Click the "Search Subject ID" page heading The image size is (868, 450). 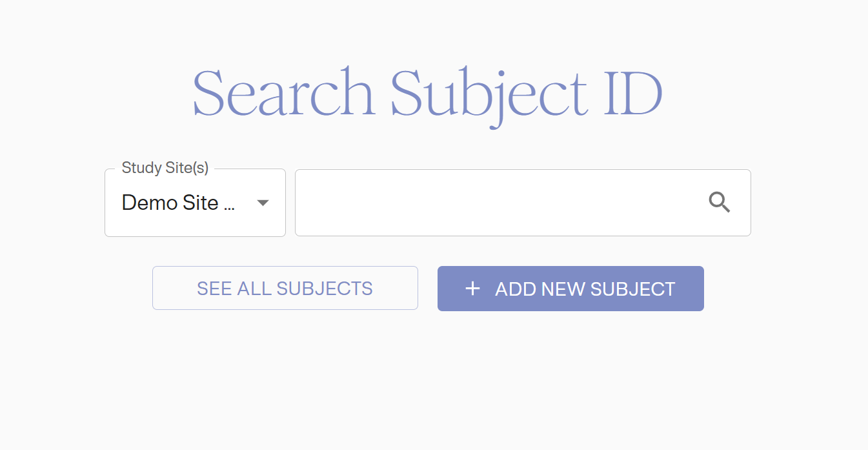(x=427, y=94)
